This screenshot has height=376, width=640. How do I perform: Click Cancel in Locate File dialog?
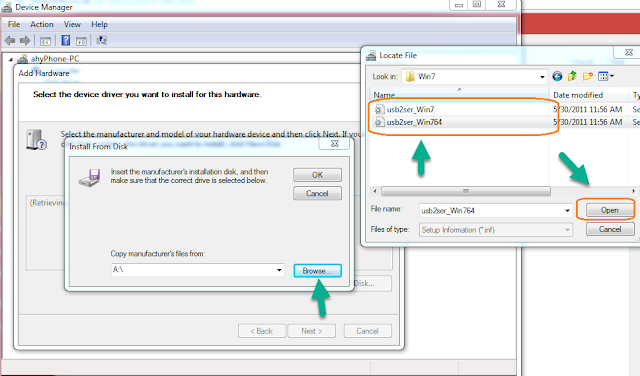[610, 229]
